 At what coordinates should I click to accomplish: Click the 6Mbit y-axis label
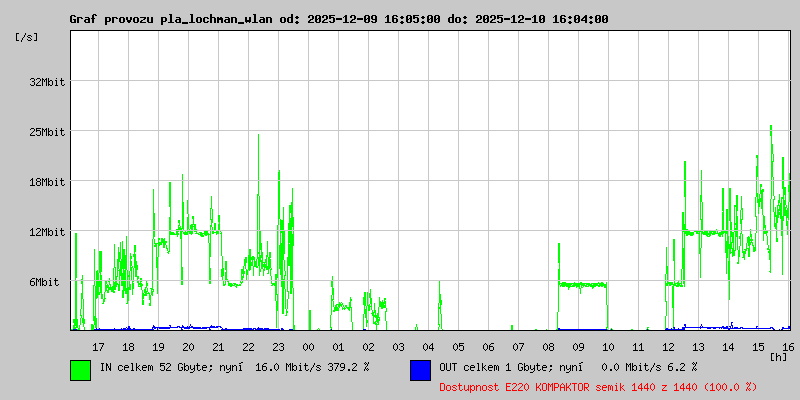click(44, 282)
